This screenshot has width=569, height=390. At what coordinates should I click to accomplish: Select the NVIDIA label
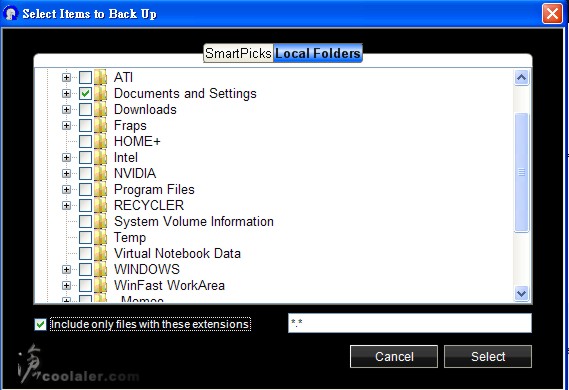tap(135, 173)
